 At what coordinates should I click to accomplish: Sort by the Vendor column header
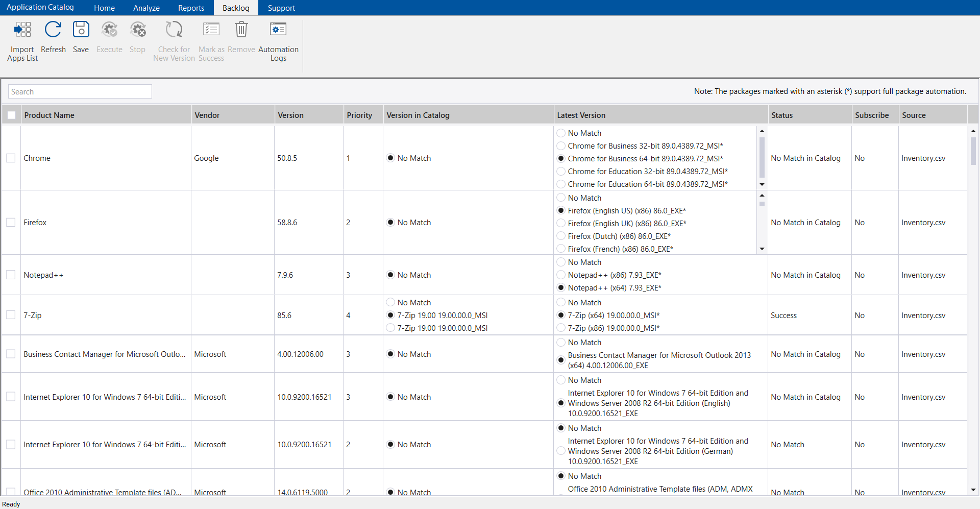point(233,115)
